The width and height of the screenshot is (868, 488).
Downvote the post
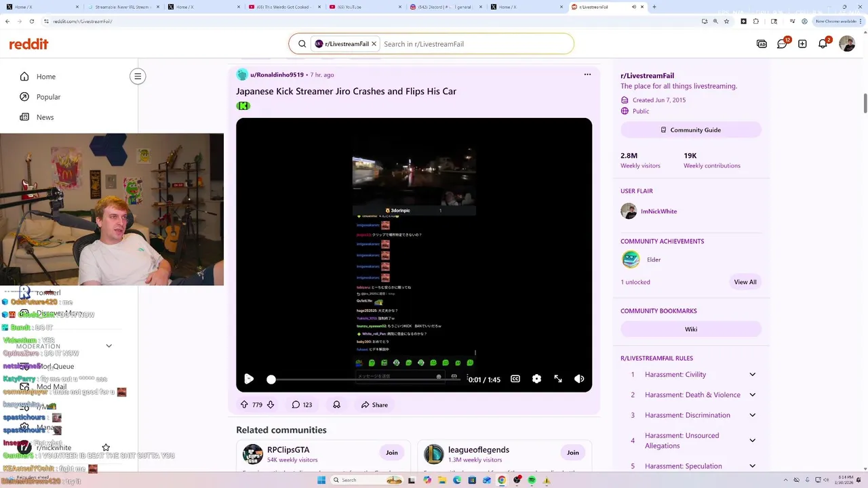271,405
